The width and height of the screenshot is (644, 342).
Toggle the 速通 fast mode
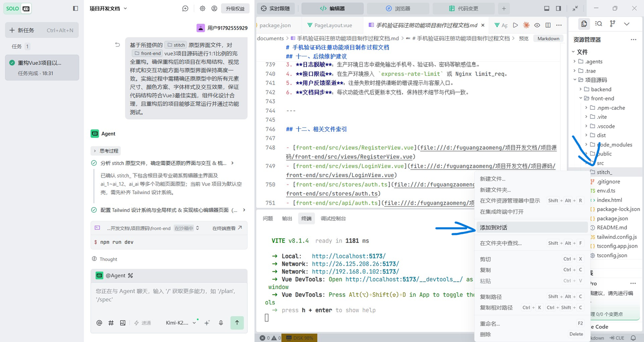tap(142, 323)
